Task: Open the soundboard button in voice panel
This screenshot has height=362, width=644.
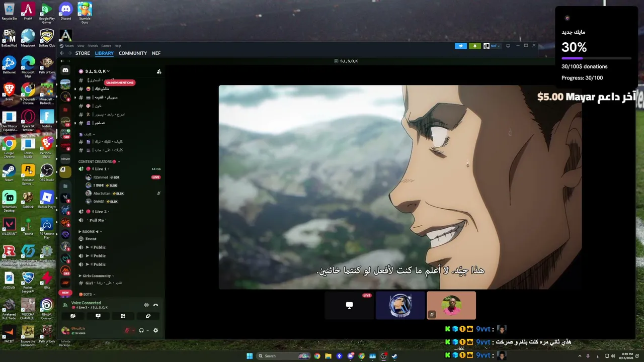Action: tap(148, 316)
